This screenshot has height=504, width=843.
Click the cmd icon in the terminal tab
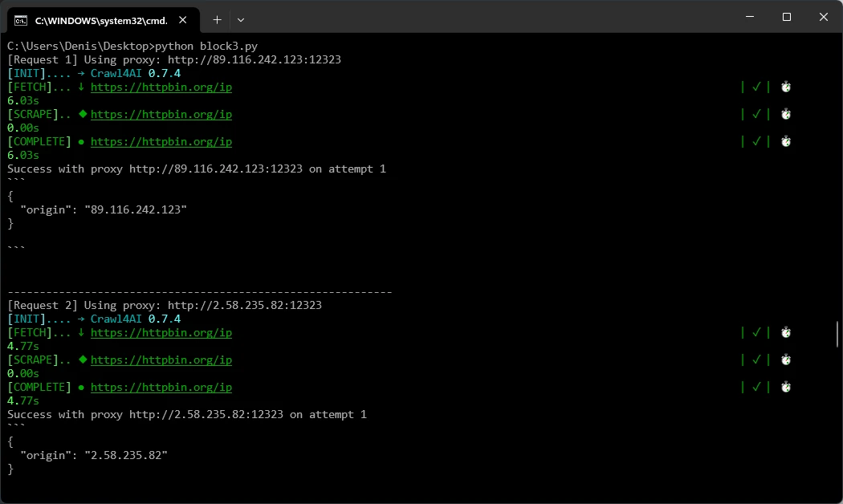[22, 19]
